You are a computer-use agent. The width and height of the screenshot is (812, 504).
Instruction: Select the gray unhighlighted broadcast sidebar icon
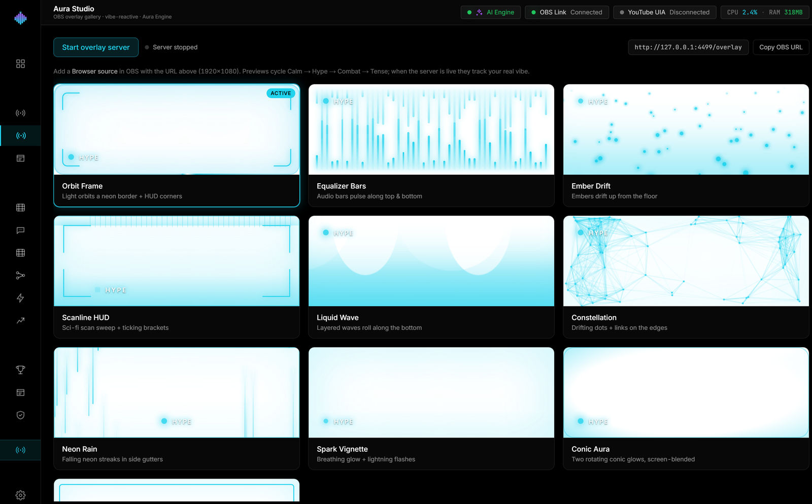(20, 113)
